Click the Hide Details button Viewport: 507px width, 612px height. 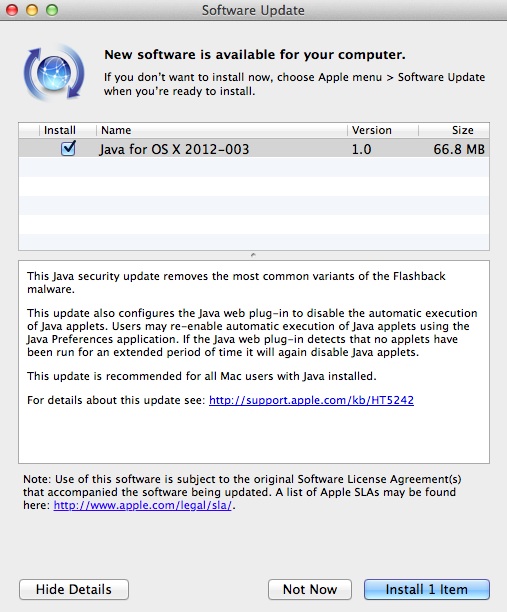coord(74,589)
